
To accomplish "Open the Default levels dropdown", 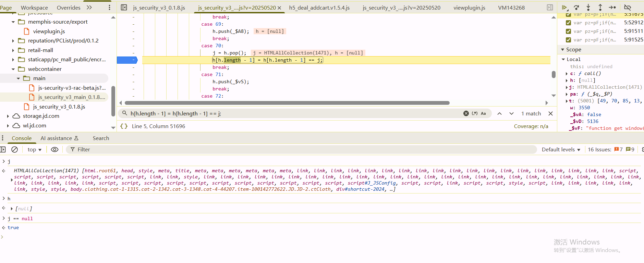I will tap(561, 150).
